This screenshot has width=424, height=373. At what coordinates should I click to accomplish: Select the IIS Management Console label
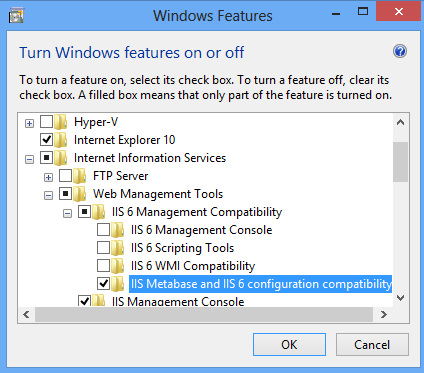[178, 301]
